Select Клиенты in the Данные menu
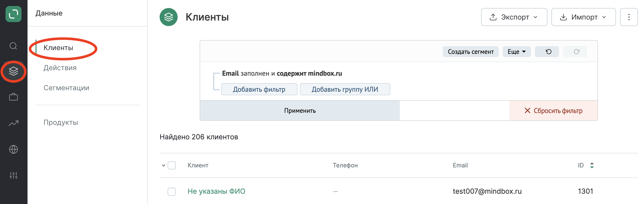 tap(58, 48)
